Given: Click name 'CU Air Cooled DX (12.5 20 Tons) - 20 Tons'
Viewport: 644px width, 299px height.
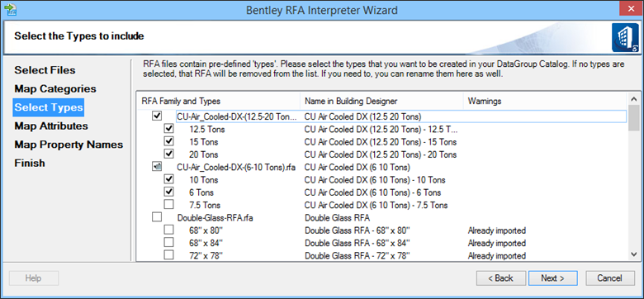Looking at the screenshot, I should tap(381, 154).
